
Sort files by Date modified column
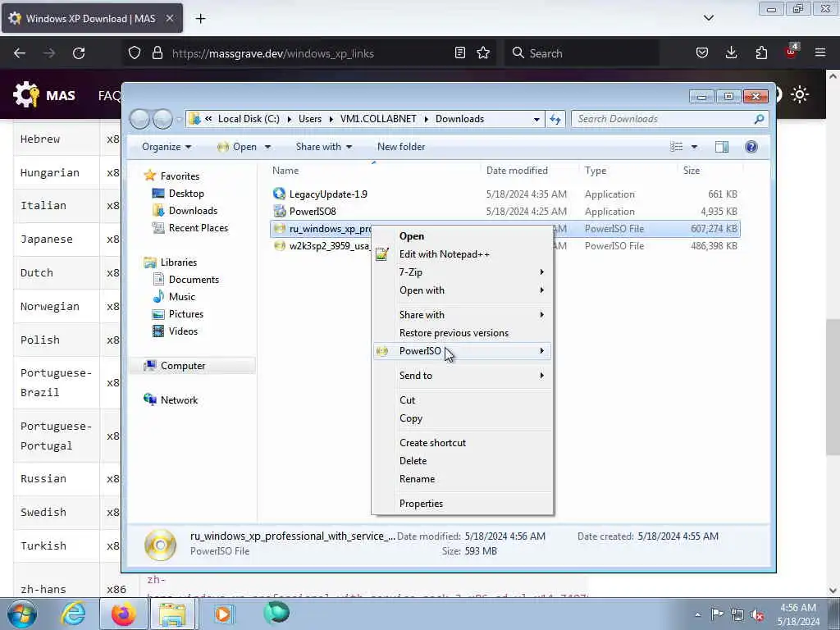click(517, 171)
